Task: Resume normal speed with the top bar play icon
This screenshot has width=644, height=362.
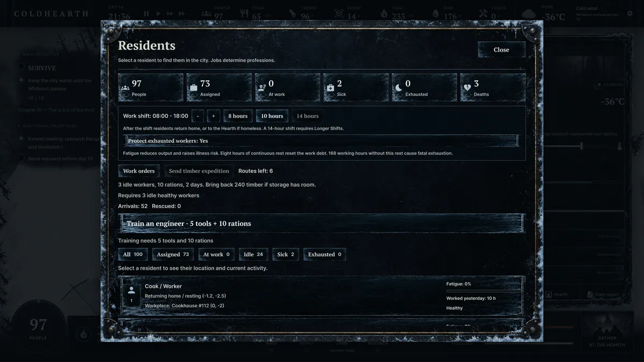Action: pos(158,14)
